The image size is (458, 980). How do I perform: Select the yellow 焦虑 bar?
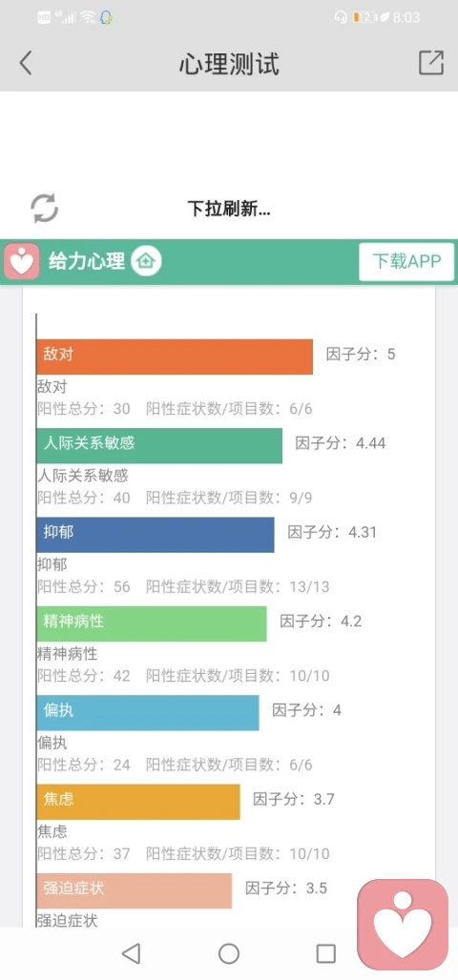[x=138, y=801]
